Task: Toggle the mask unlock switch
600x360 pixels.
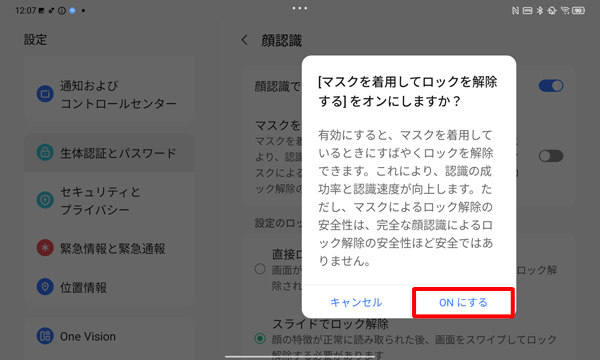Action: pos(551,156)
